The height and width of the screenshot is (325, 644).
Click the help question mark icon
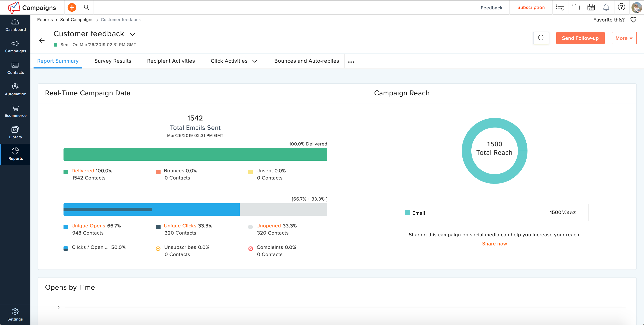click(x=621, y=7)
